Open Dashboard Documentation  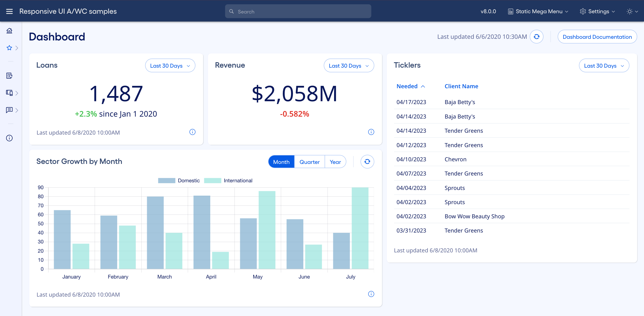pos(597,37)
